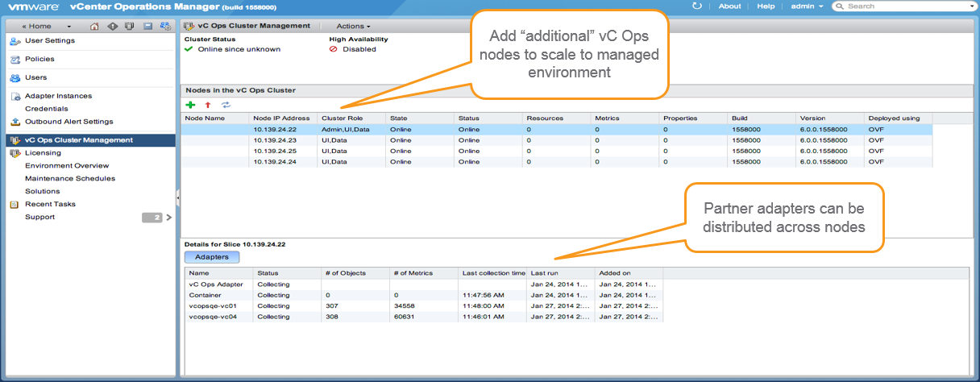Select the Container adapter row
The width and height of the screenshot is (980, 382).
point(423,295)
